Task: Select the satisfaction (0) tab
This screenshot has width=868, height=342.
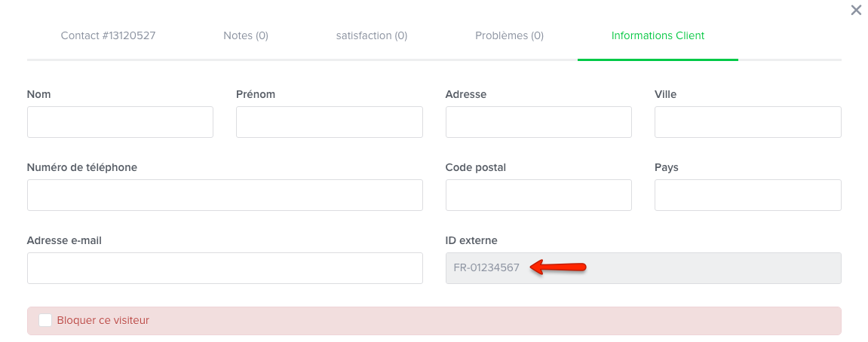Action: (372, 36)
